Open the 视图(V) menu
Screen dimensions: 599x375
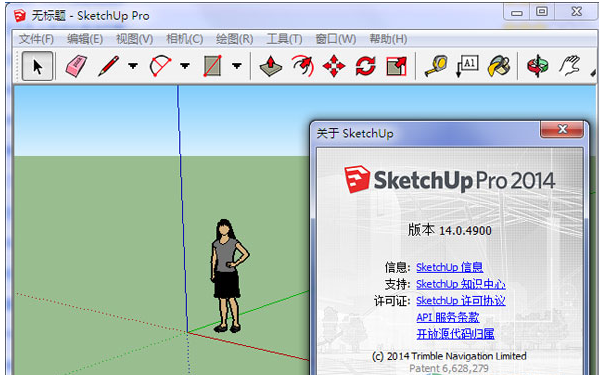(134, 39)
